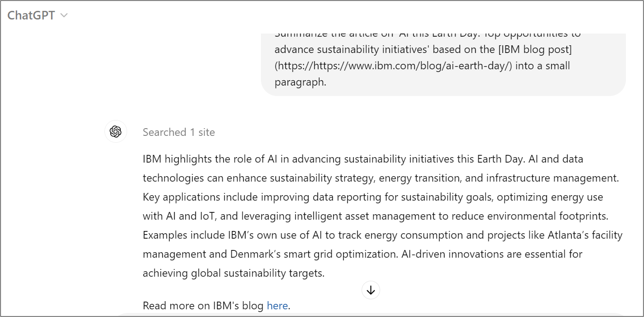Click "achieving global sustainability targets" line
This screenshot has height=317, width=644.
(x=233, y=273)
